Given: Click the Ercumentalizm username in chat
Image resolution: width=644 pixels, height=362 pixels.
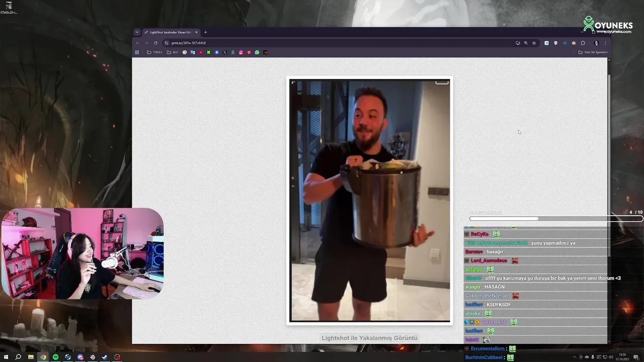Looking at the screenshot, I should 488,348.
